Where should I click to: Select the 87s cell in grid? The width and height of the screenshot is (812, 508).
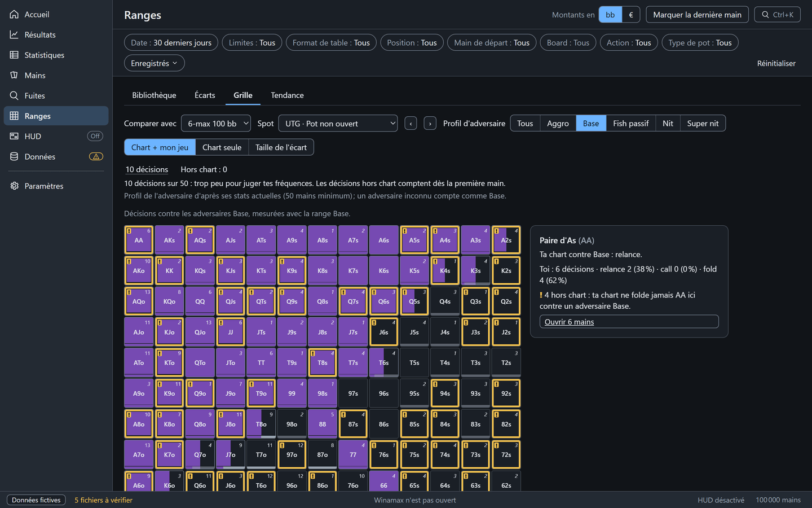tap(353, 424)
